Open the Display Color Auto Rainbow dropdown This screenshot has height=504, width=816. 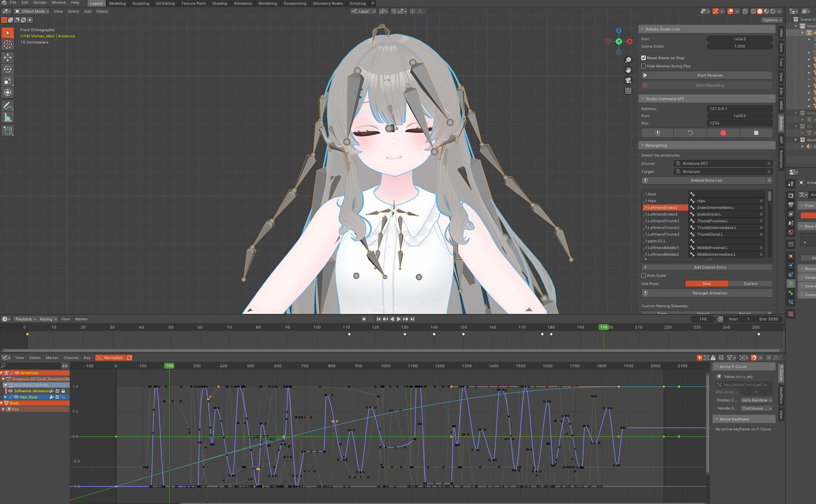click(756, 400)
